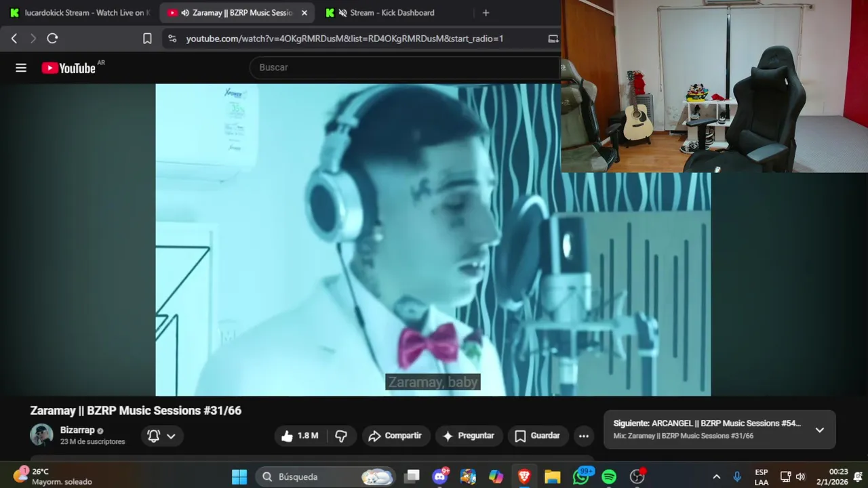Click the cast/screen icon in the address bar
Screen dimensions: 868x488
point(553,39)
